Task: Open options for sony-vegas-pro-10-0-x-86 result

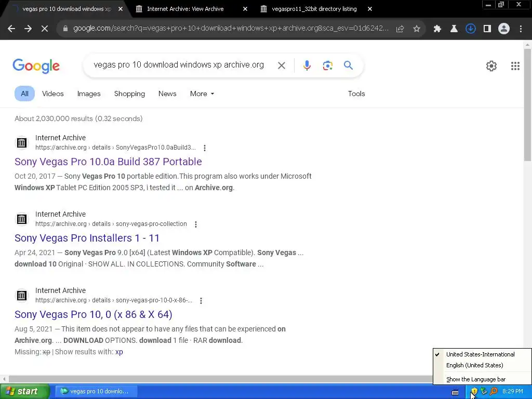Action: 201,301
